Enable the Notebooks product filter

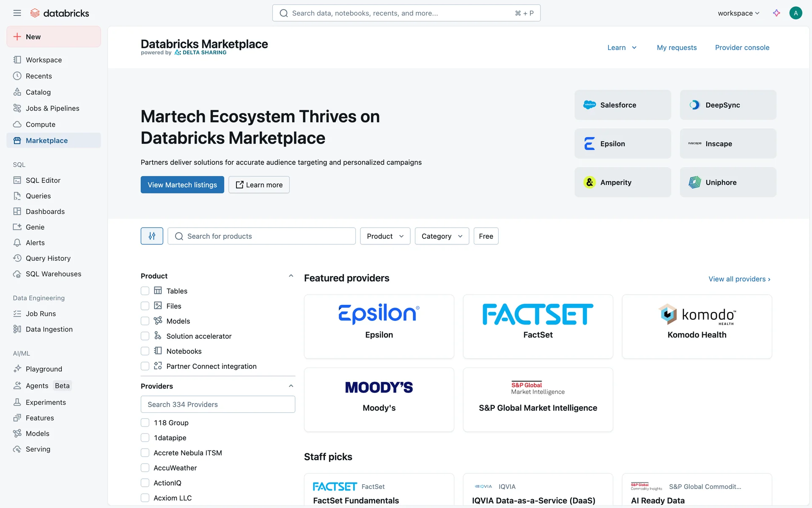(145, 351)
